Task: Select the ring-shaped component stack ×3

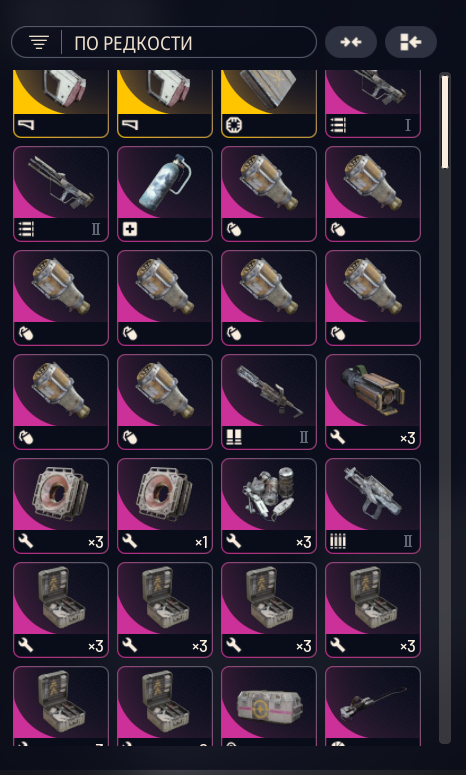Action: [61, 506]
